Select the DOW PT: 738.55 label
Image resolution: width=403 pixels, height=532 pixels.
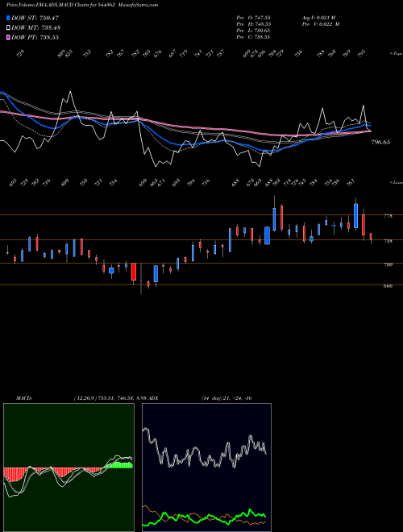pyautogui.click(x=35, y=37)
